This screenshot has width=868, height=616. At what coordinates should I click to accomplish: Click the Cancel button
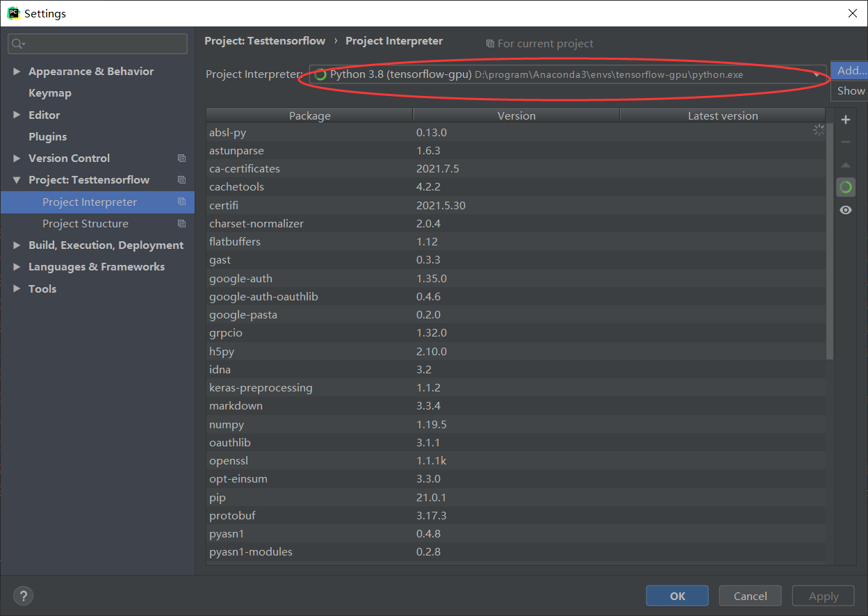(751, 596)
